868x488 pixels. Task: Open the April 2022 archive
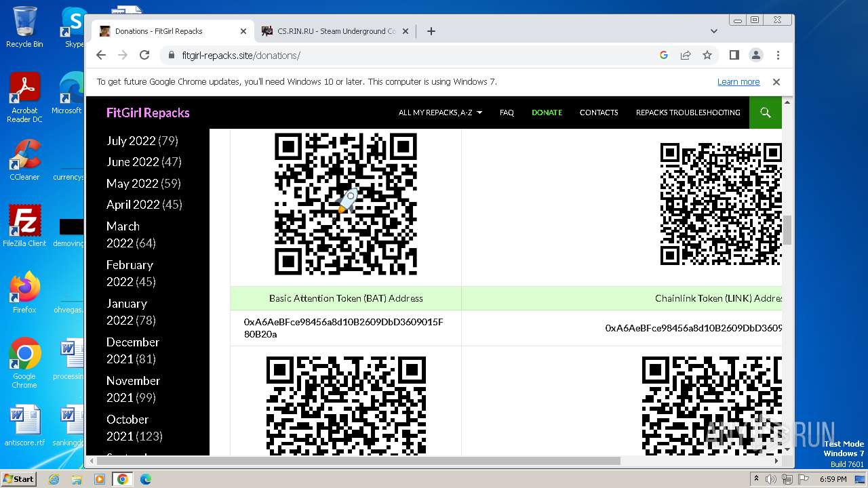[132, 205]
